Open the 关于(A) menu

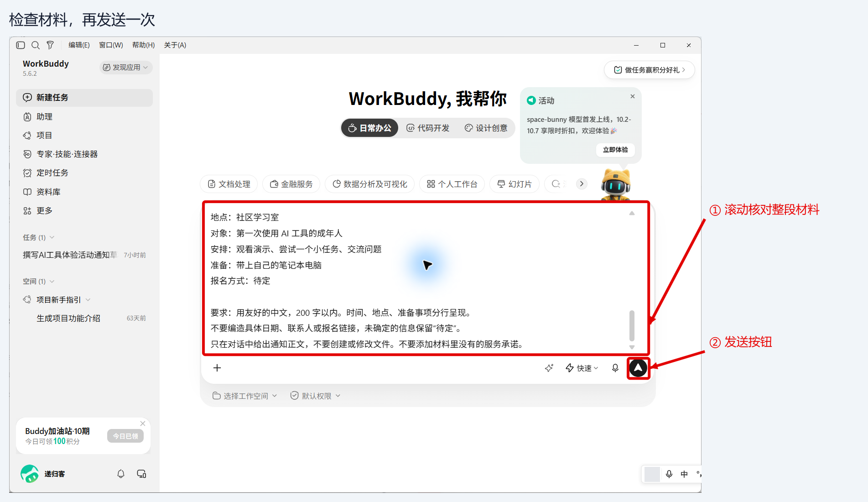(175, 45)
